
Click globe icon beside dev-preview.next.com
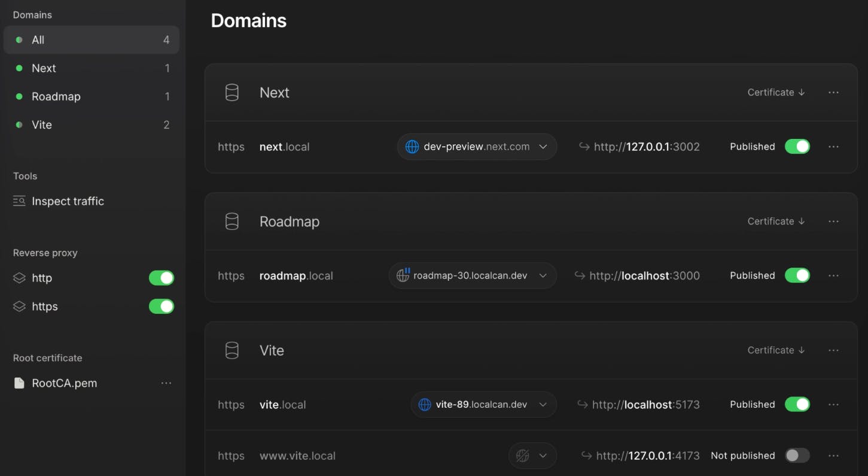412,147
